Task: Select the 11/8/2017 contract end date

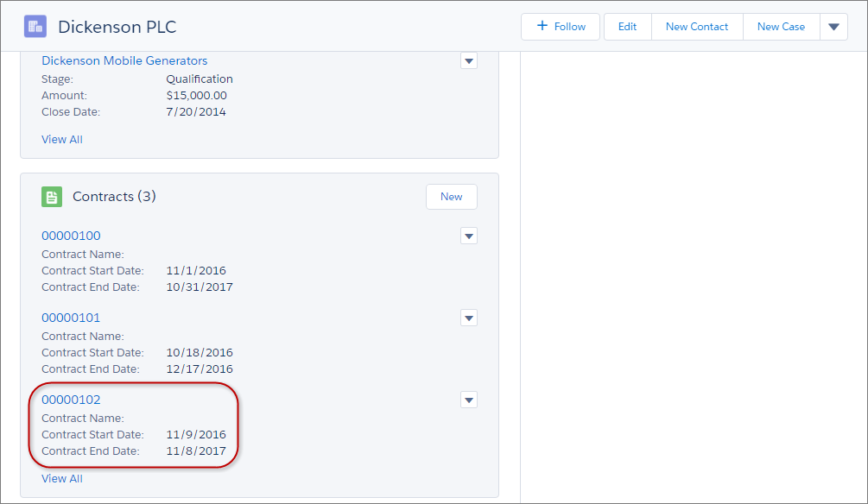Action: coord(196,450)
